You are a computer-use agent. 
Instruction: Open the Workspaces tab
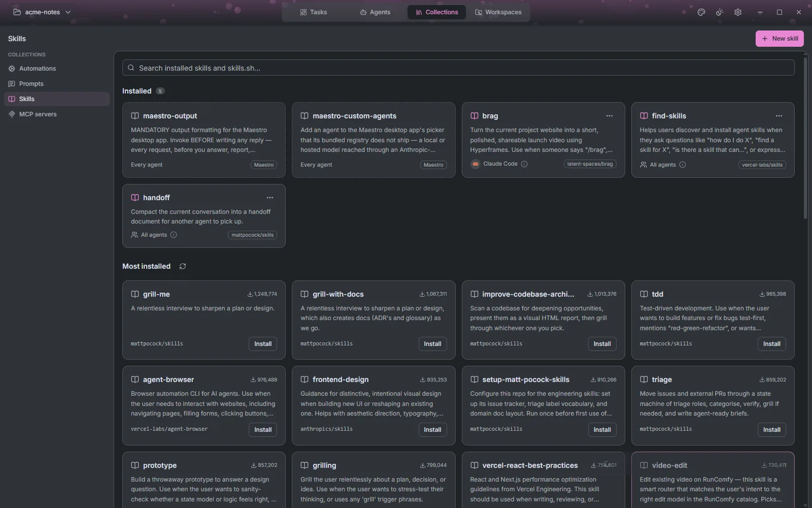tap(498, 12)
